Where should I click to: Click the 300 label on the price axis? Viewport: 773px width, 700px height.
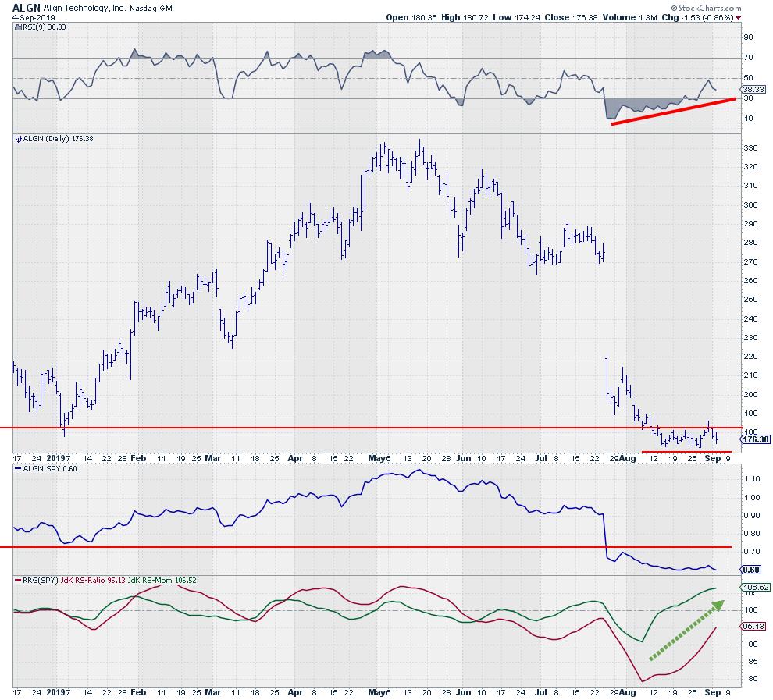[x=751, y=205]
